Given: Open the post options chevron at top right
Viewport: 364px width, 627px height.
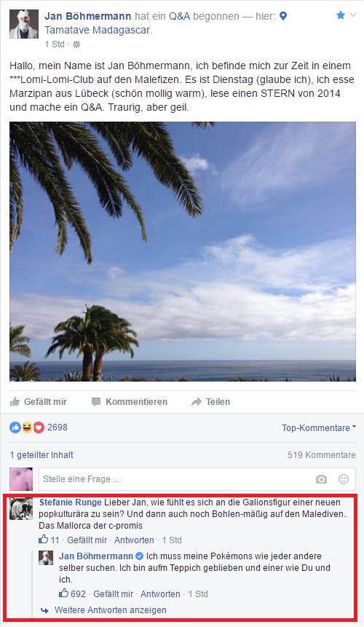Looking at the screenshot, I should [353, 15].
